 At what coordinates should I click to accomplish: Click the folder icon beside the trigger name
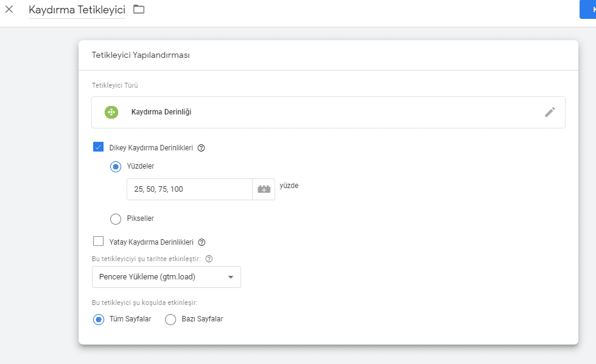point(139,9)
